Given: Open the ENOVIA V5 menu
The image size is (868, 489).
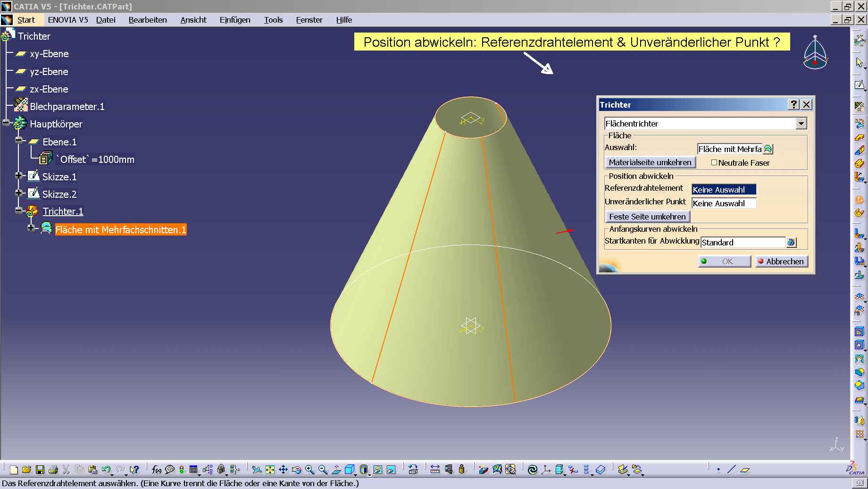Looking at the screenshot, I should (68, 20).
